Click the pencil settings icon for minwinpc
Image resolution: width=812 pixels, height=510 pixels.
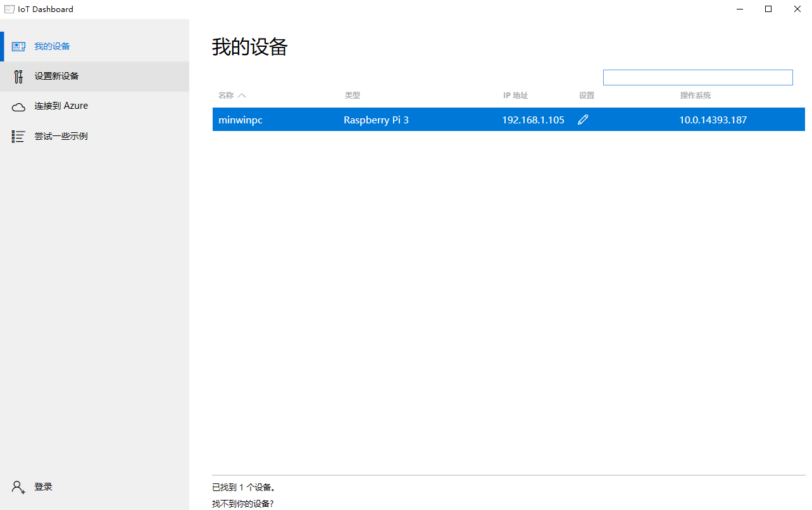click(x=583, y=120)
